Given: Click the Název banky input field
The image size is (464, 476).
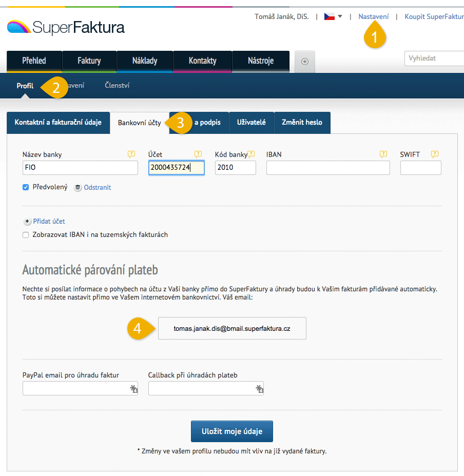Looking at the screenshot, I should pos(80,168).
